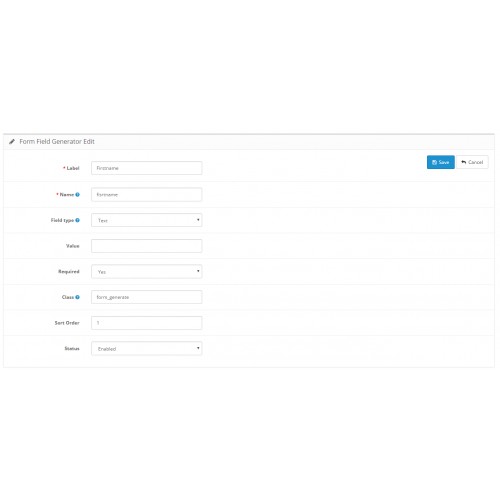The image size is (500, 500).
Task: Open the Required dropdown showing Yes
Action: point(147,272)
